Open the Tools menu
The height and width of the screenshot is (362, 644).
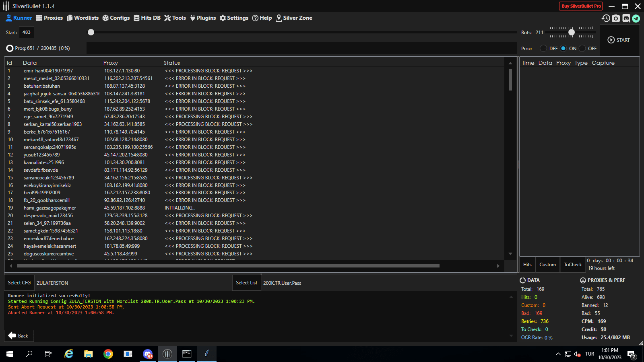[x=175, y=18]
